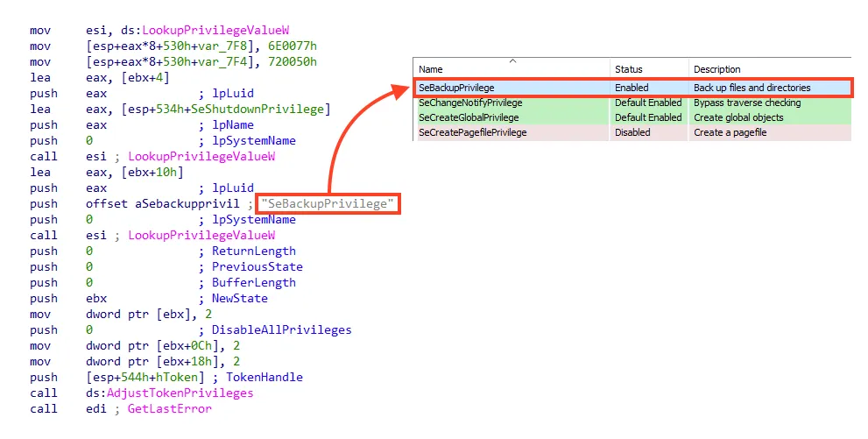
Task: Click the Enabled status of SeBackupPrivilege
Action: tap(632, 88)
